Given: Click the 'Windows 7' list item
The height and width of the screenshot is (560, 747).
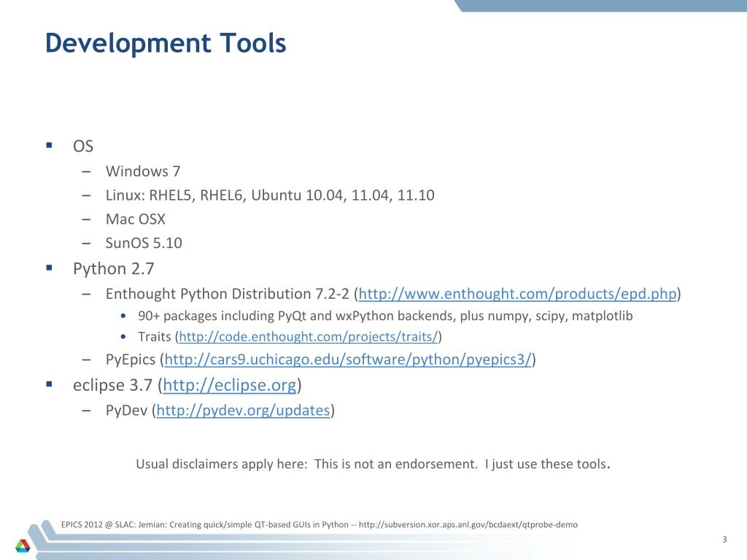Looking at the screenshot, I should pos(143,171).
